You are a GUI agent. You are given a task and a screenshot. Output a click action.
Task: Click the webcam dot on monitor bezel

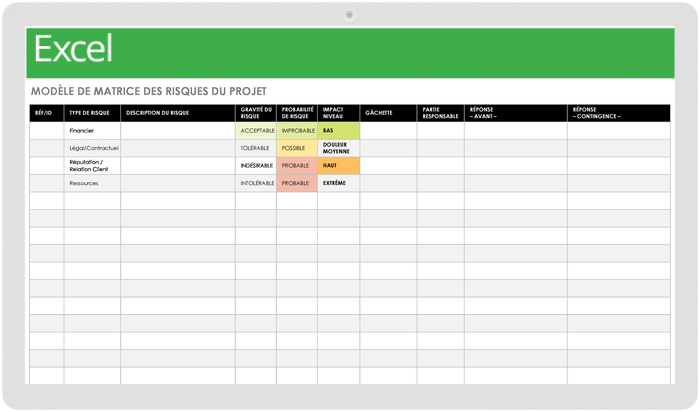pos(349,15)
